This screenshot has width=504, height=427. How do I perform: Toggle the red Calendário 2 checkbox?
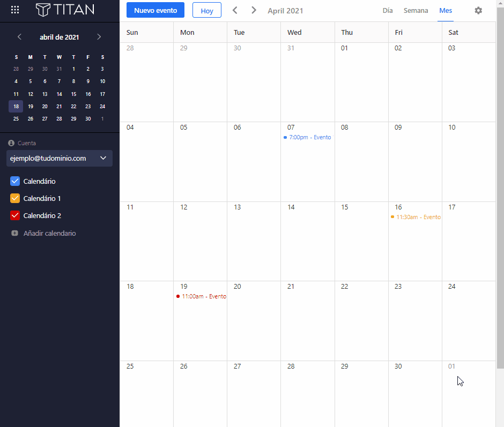(x=15, y=215)
